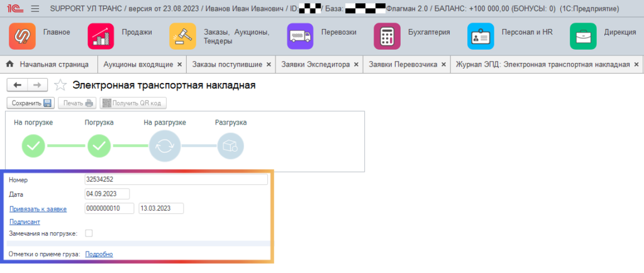Image resolution: width=644 pixels, height=273 pixels.
Task: Click the На разгрузке in-progress status circle
Action: tap(165, 146)
